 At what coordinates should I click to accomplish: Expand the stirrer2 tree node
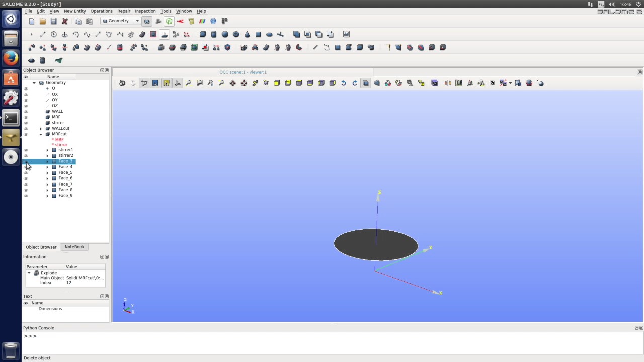pos(47,156)
